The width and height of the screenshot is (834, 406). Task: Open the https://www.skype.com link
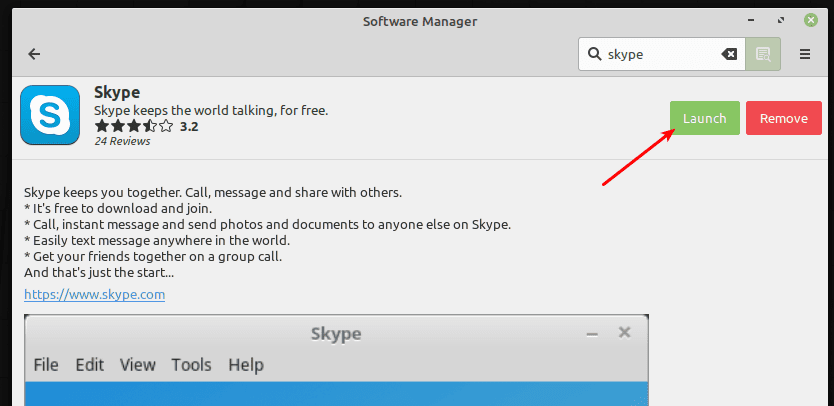pos(94,295)
